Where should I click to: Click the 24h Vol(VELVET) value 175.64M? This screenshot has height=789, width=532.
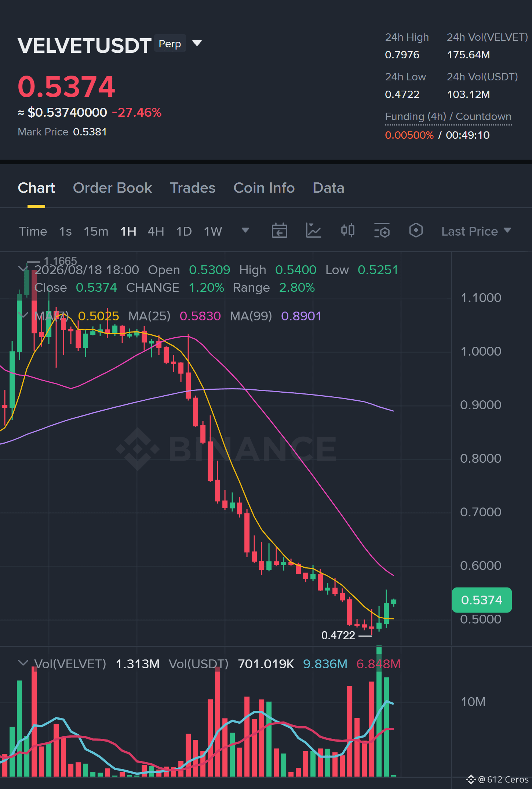point(469,55)
